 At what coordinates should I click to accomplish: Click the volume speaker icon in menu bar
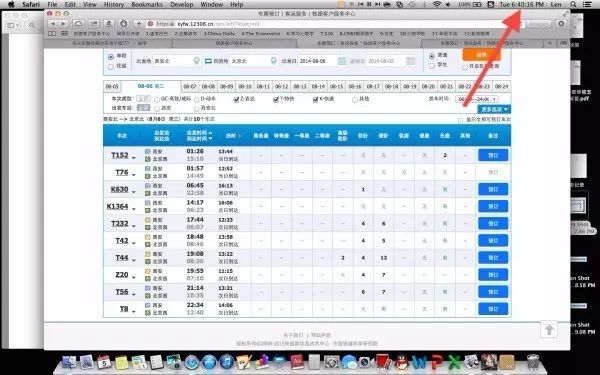pos(448,5)
